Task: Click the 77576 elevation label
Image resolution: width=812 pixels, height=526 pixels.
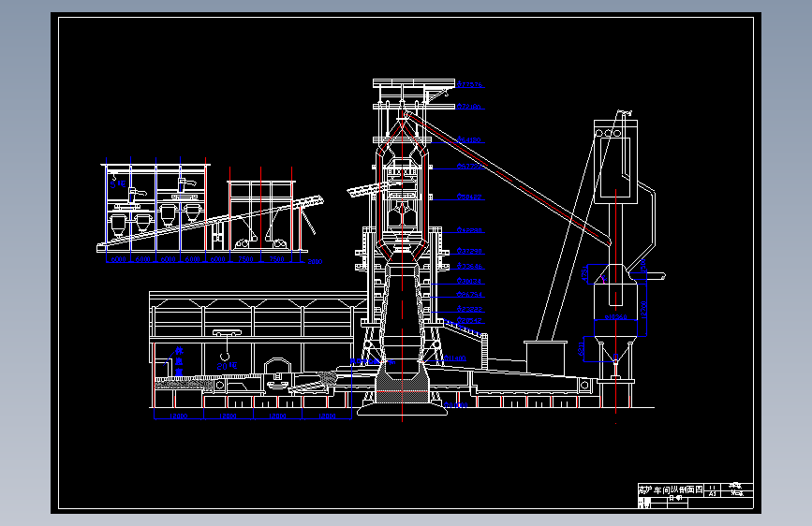Action: coord(470,85)
